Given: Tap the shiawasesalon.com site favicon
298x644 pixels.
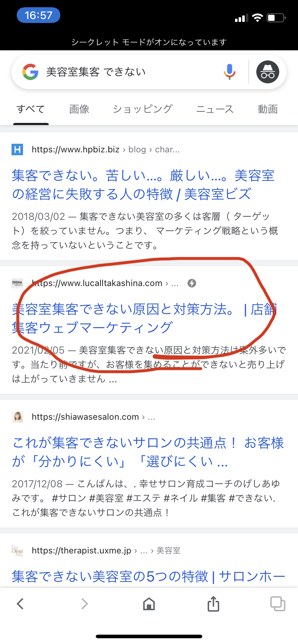Looking at the screenshot, I should pyautogui.click(x=17, y=417).
